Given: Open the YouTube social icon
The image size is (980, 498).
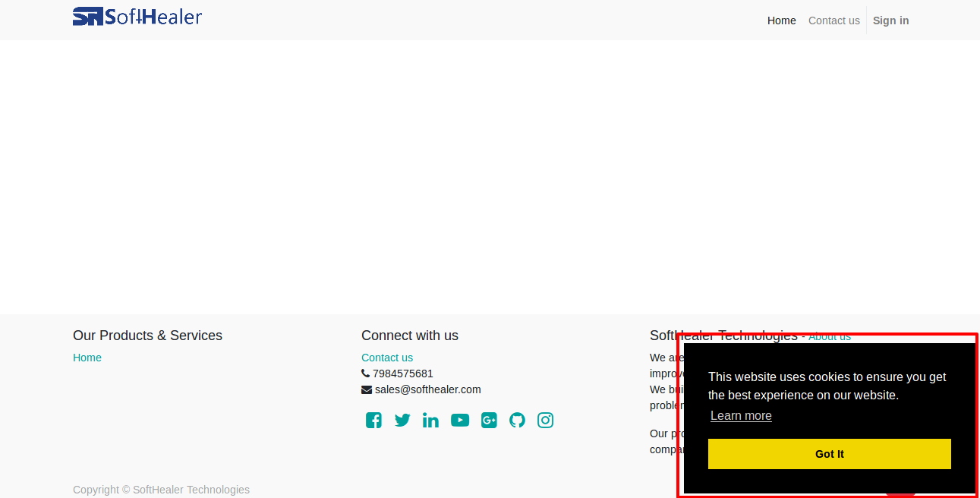Looking at the screenshot, I should [x=460, y=420].
